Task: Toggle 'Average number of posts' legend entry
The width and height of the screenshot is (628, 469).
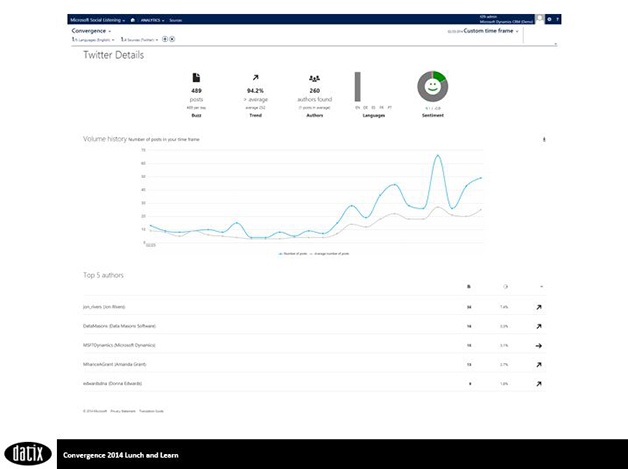Action: click(329, 254)
